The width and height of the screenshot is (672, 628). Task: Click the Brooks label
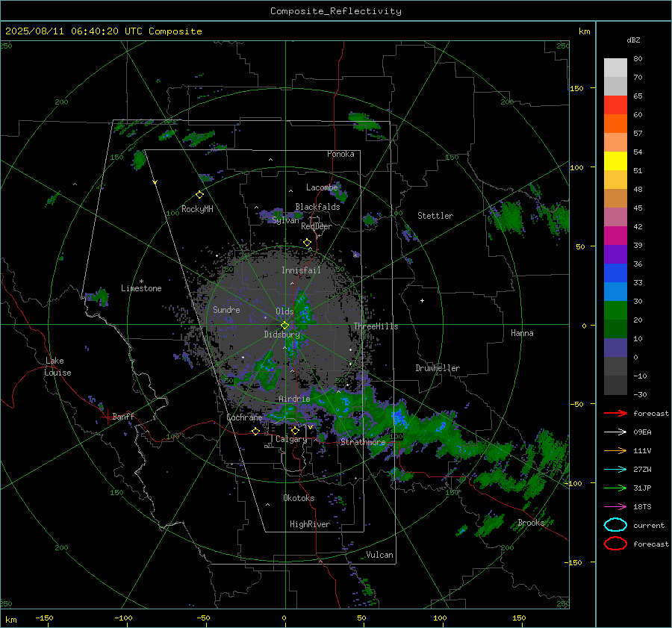coord(531,523)
